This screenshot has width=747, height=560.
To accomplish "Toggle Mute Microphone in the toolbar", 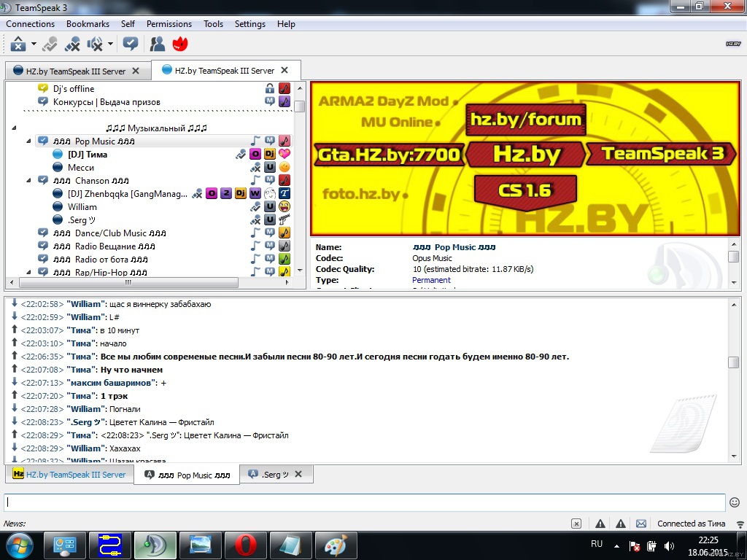I will (x=72, y=44).
